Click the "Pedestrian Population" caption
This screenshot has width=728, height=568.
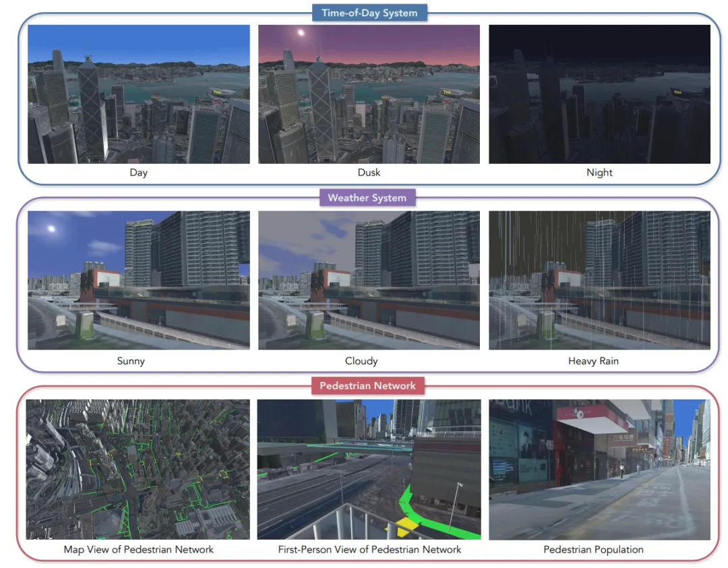coord(593,549)
